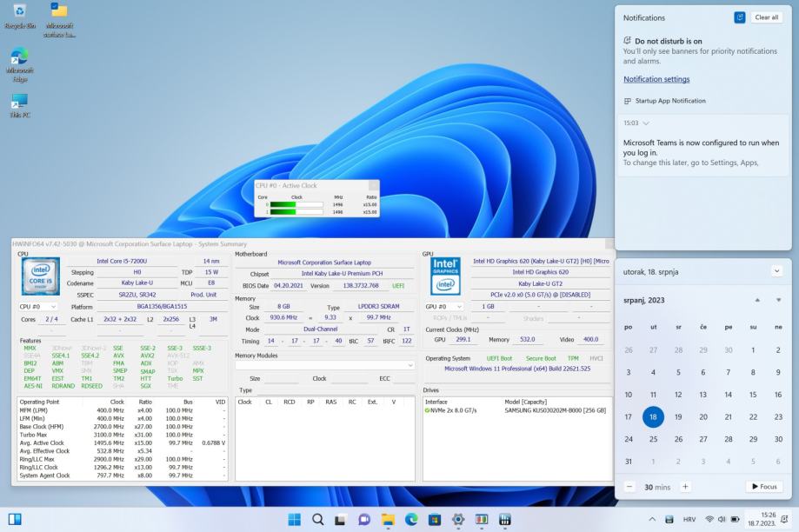Open the GPU #0 selector dropdown
The width and height of the screenshot is (799, 532).
pyautogui.click(x=443, y=307)
